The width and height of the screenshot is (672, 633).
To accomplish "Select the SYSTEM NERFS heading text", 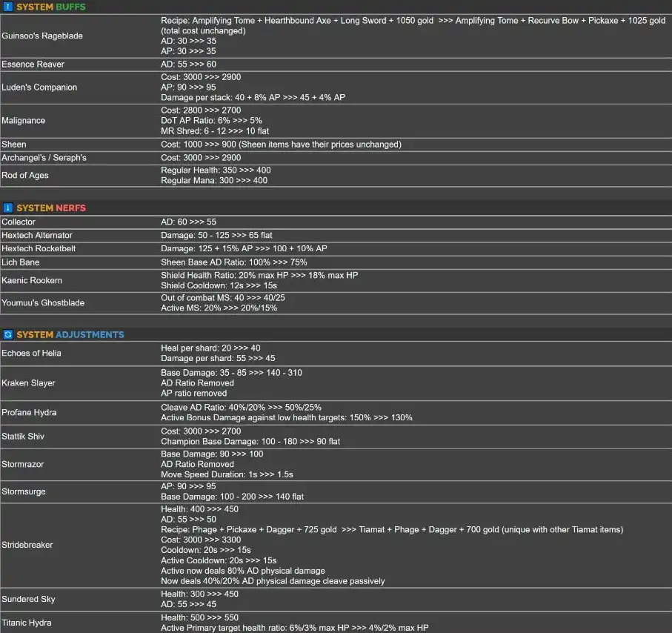I will click(51, 208).
